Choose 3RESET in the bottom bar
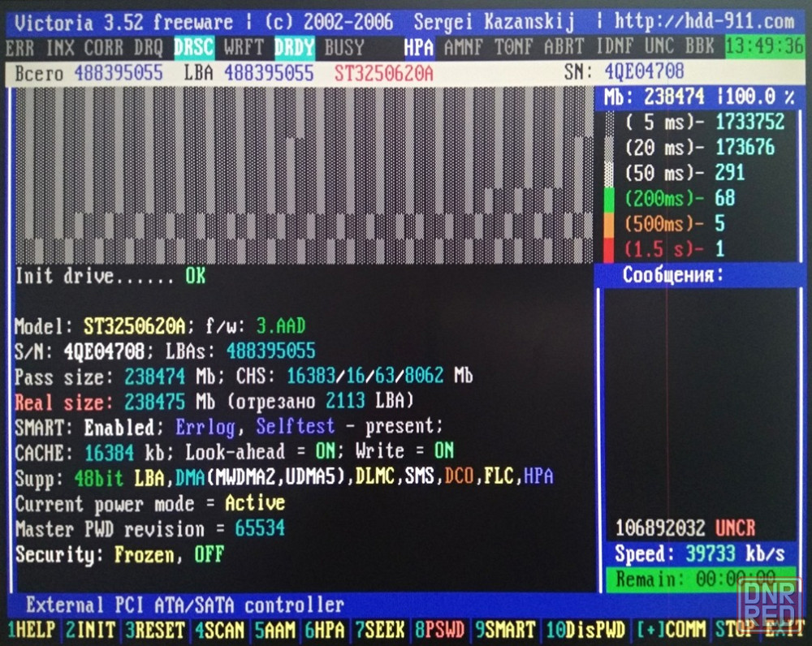The height and width of the screenshot is (646, 812). (x=155, y=630)
